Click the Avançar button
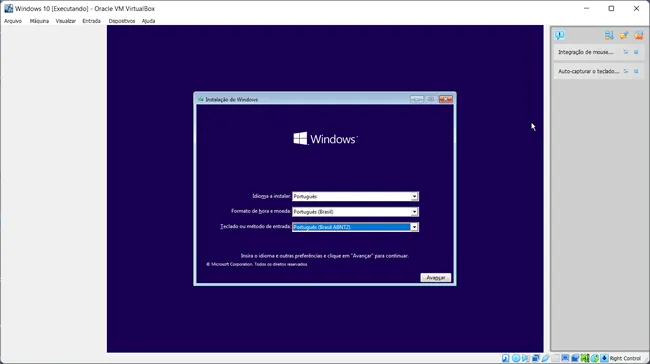The height and width of the screenshot is (364, 650). tap(435, 278)
